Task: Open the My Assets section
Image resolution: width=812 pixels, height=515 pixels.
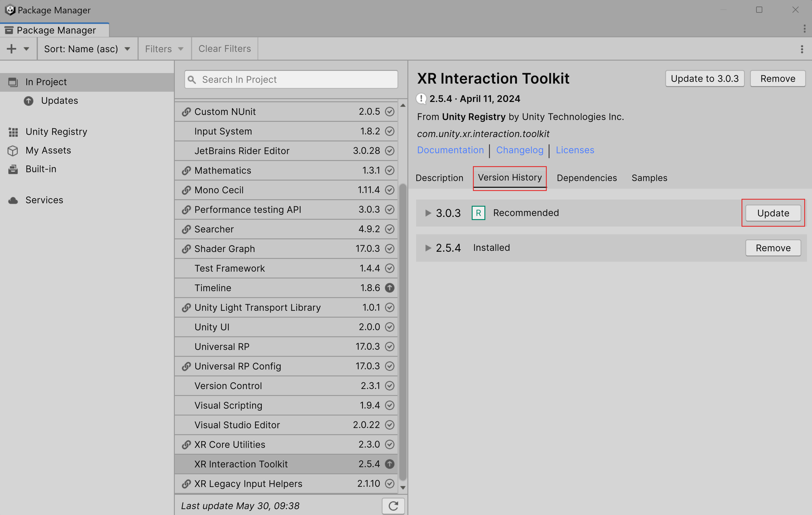Action: click(x=48, y=150)
